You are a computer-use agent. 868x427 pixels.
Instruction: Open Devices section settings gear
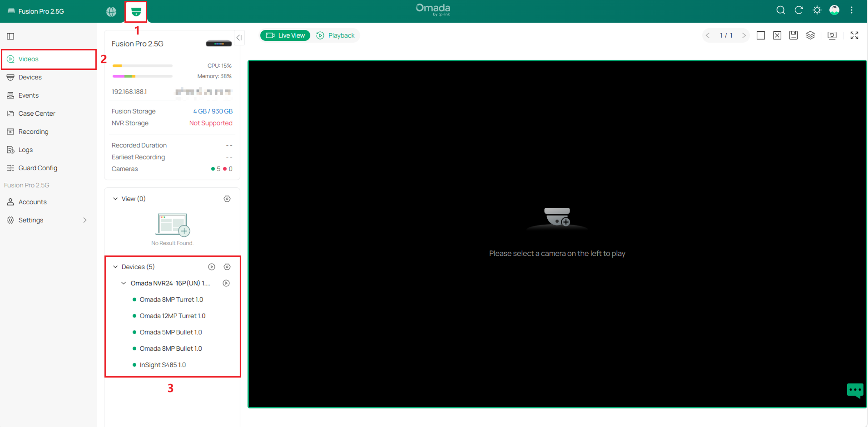point(227,267)
